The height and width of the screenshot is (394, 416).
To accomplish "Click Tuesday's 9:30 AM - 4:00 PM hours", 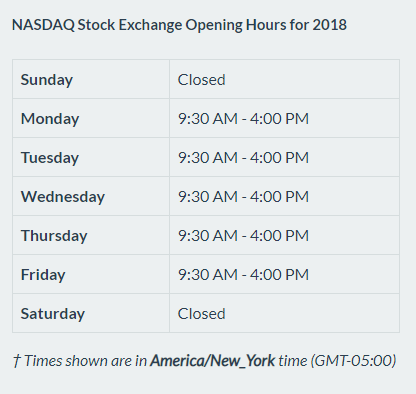I will pyautogui.click(x=243, y=158).
